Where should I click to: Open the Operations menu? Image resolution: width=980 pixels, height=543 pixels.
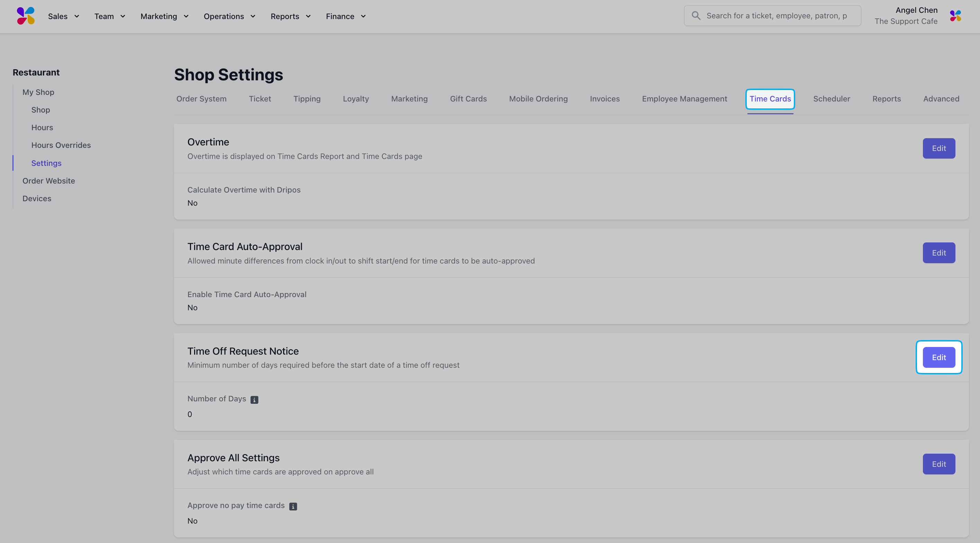click(x=229, y=16)
